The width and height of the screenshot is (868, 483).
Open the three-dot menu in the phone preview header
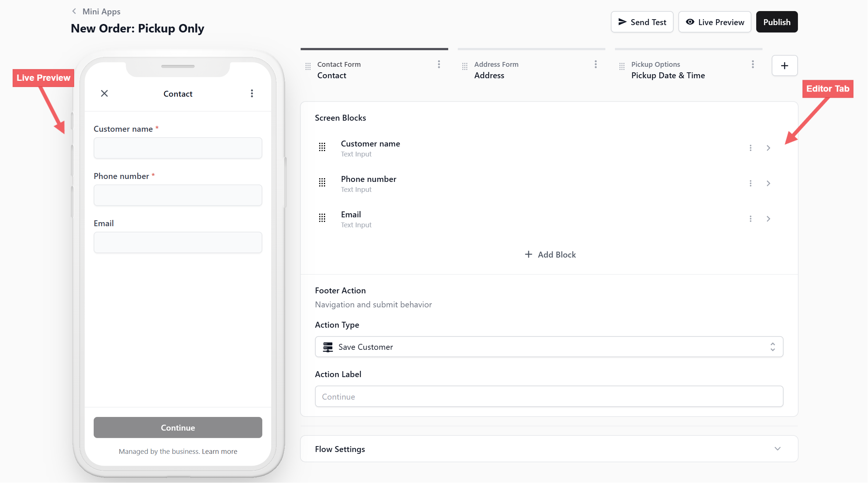point(252,93)
